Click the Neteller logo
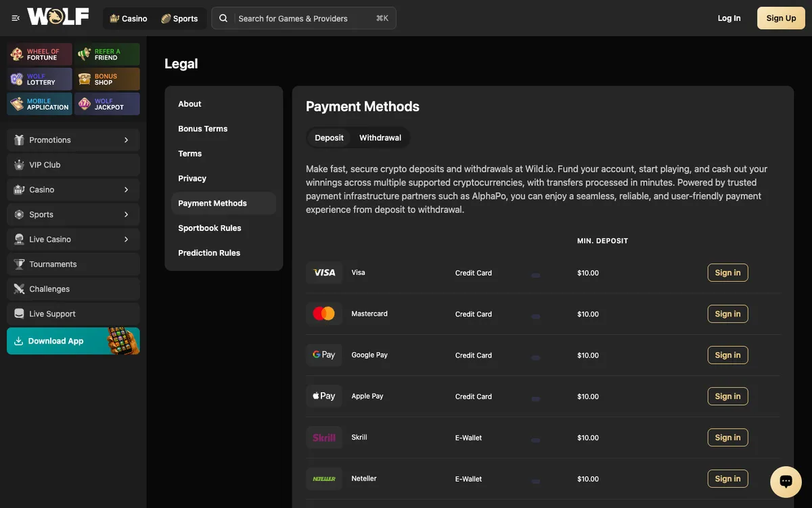This screenshot has width=812, height=508. pyautogui.click(x=324, y=479)
